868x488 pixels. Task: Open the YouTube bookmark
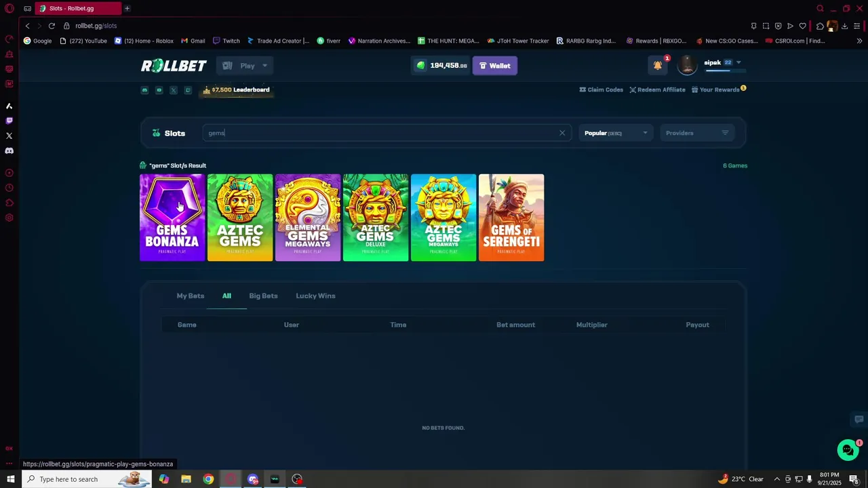83,41
